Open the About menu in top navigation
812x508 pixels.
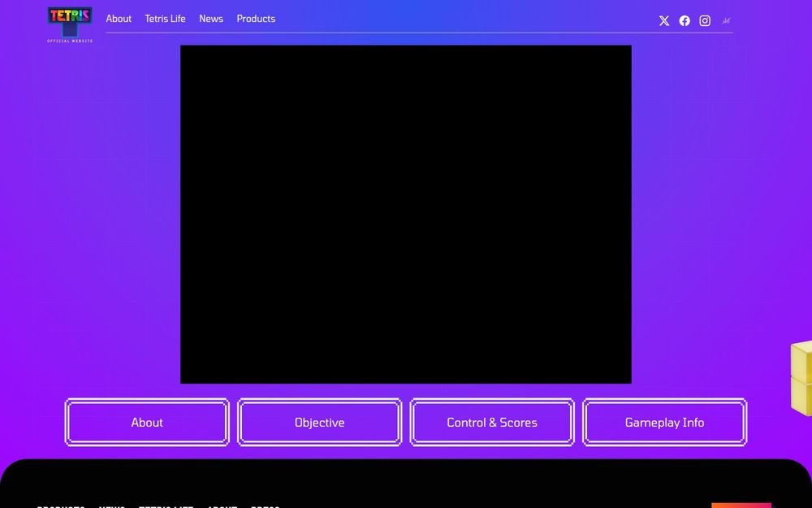(119, 19)
